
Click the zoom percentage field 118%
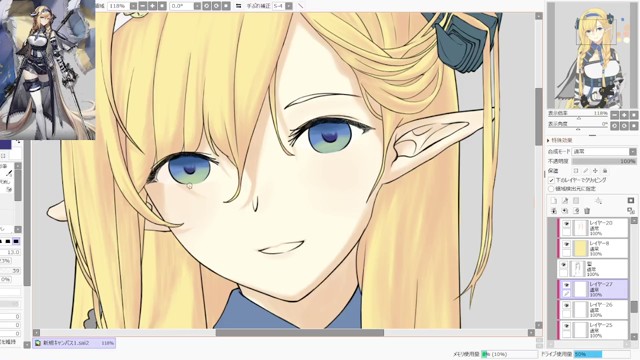tap(118, 6)
